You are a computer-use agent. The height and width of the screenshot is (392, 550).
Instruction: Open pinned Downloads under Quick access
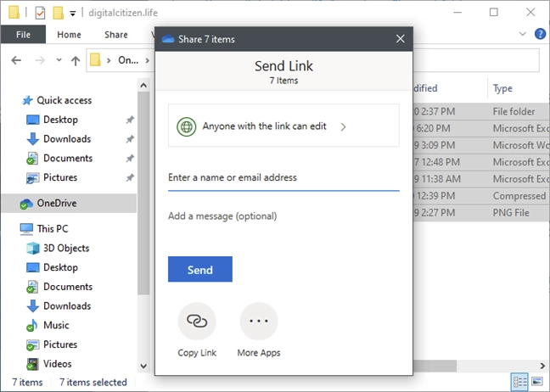click(67, 139)
